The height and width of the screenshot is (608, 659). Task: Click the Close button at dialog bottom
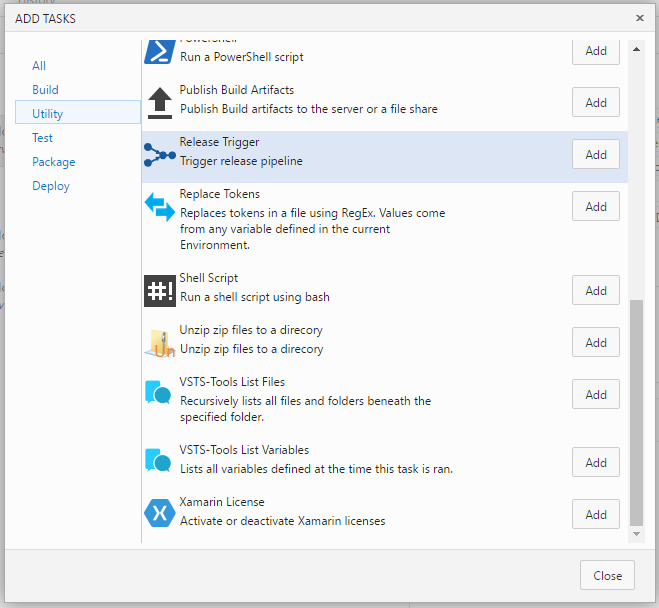(607, 576)
